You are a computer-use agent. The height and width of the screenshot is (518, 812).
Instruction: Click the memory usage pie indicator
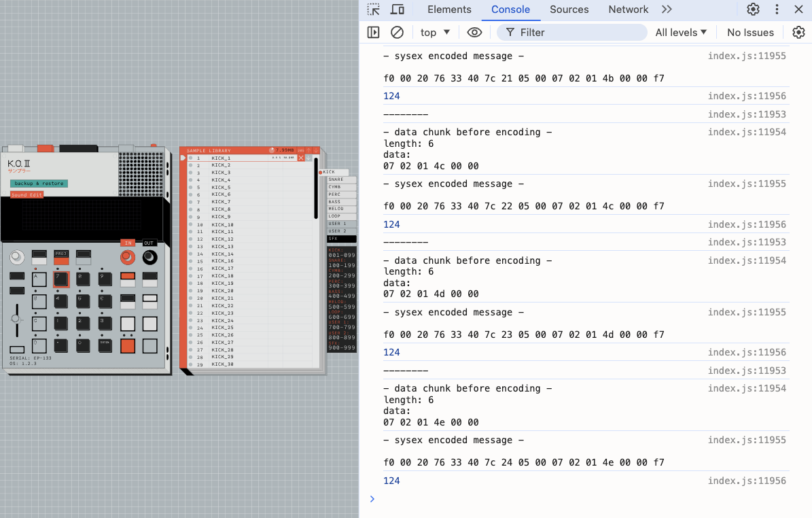click(272, 150)
